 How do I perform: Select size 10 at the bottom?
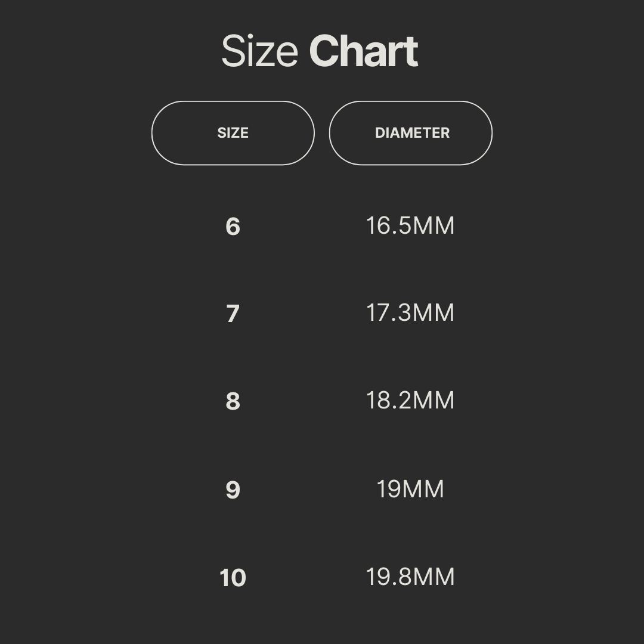tap(233, 577)
